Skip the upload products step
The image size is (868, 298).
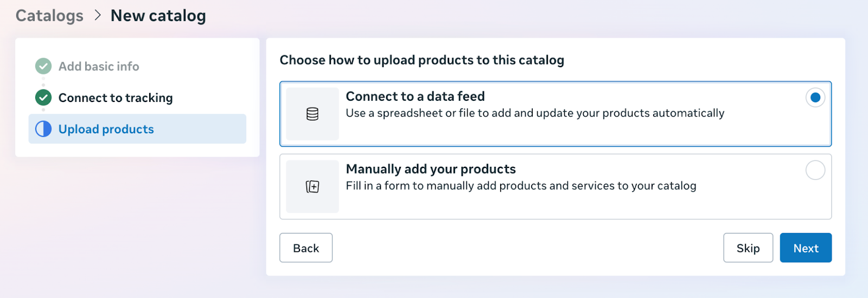(x=748, y=248)
